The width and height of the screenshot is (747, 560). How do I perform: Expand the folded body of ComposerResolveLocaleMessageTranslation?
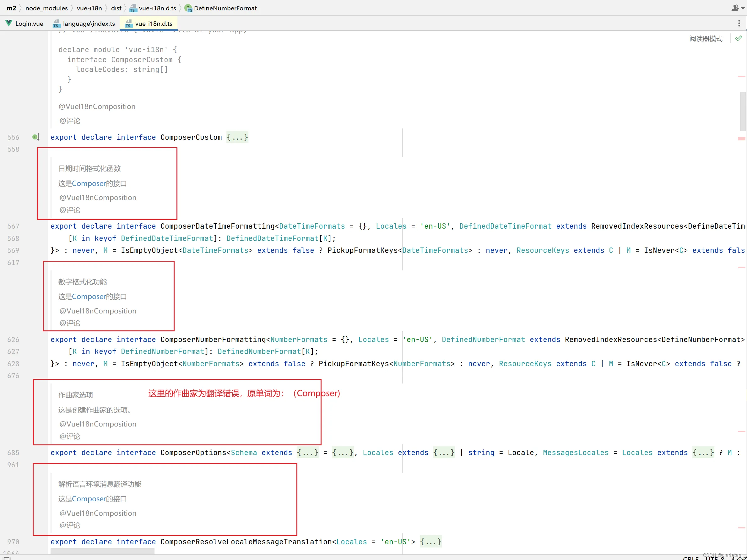[430, 541]
